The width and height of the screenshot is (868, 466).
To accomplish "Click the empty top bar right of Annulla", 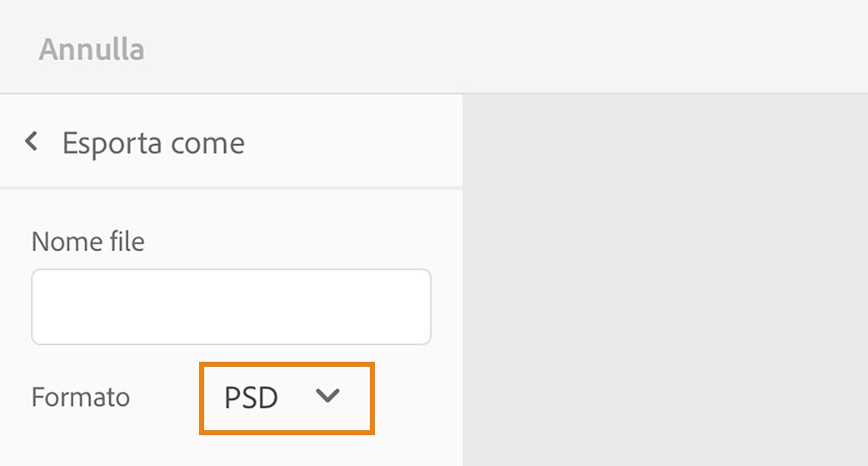I will tap(500, 48).
